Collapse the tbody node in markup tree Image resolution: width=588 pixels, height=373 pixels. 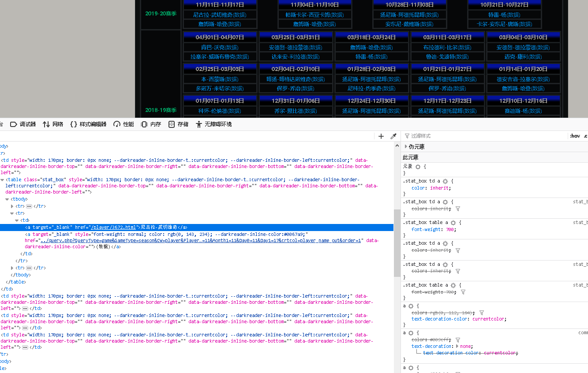7,199
